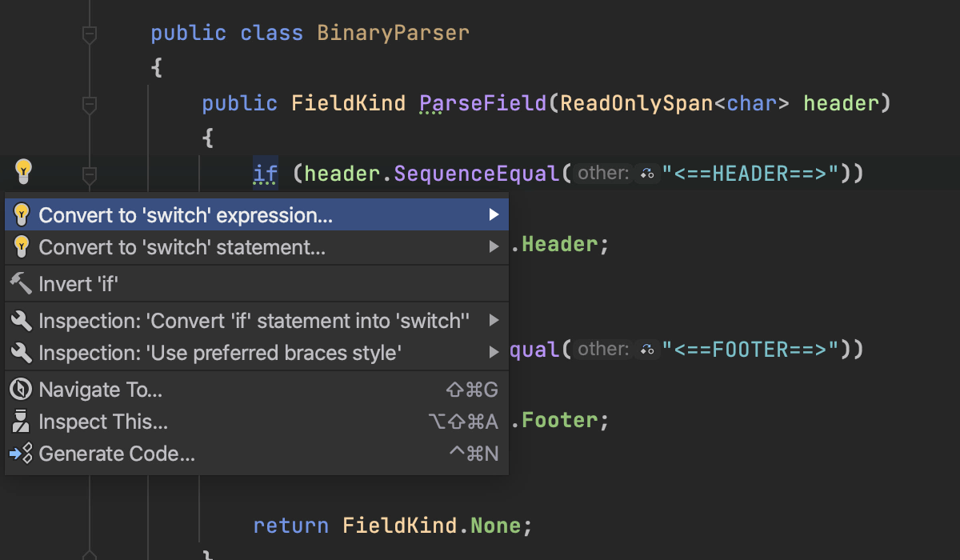The image size is (960, 560).
Task: Click lightbulb icon beside 'switch' statement item
Action: [x=22, y=247]
